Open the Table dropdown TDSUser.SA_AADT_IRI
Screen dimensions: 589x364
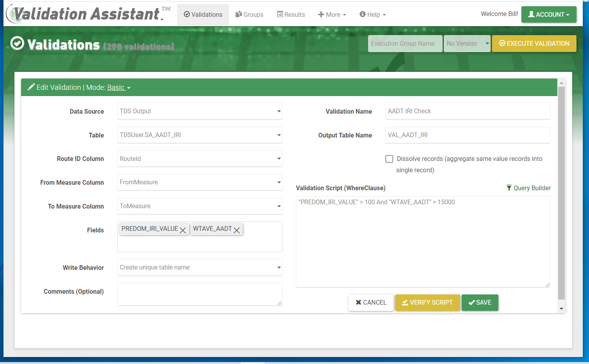coord(200,135)
